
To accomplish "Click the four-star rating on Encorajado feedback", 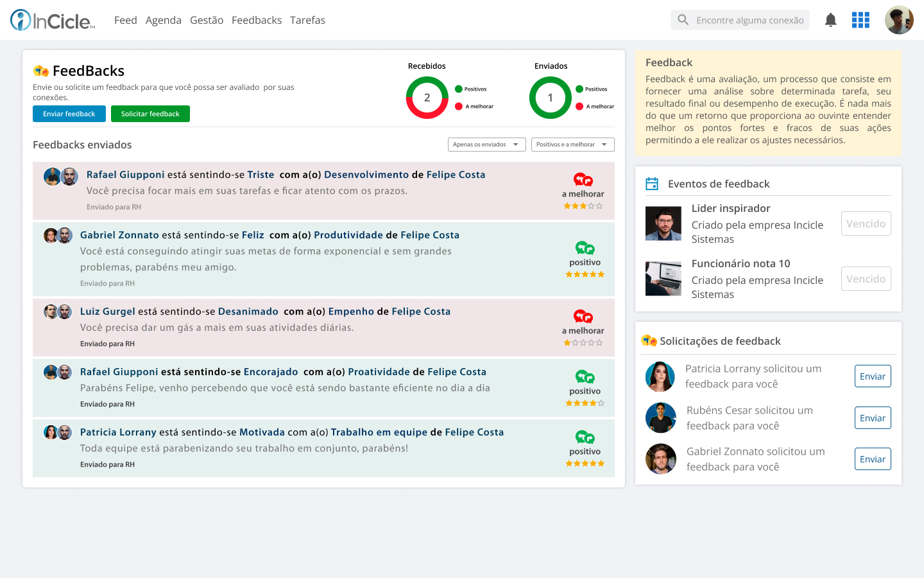I will (585, 403).
